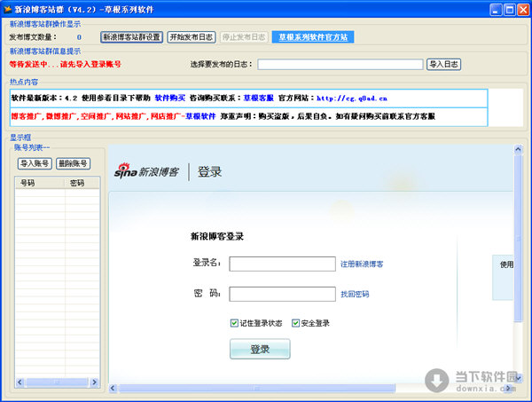532x402 pixels.
Task: Open 草根客服 contact link
Action: (259, 99)
